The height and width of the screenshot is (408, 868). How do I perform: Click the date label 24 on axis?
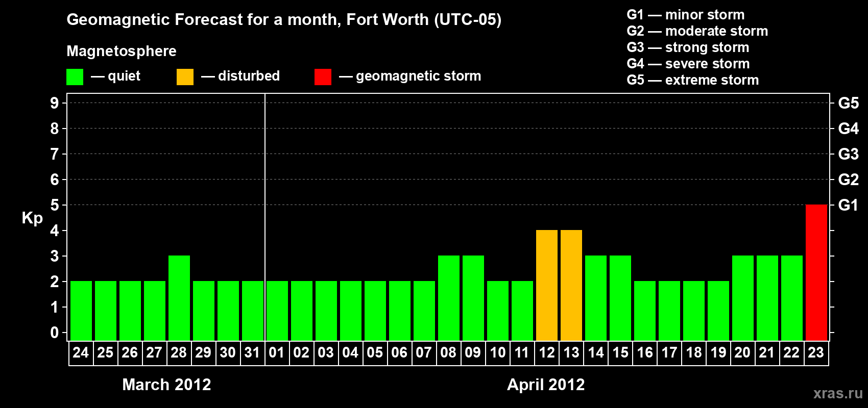(x=81, y=352)
